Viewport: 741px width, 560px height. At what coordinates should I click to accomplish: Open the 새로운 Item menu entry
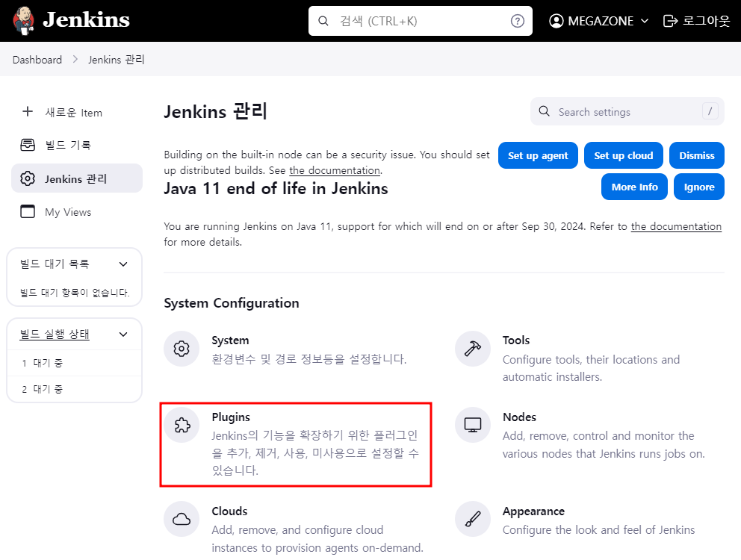76,112
